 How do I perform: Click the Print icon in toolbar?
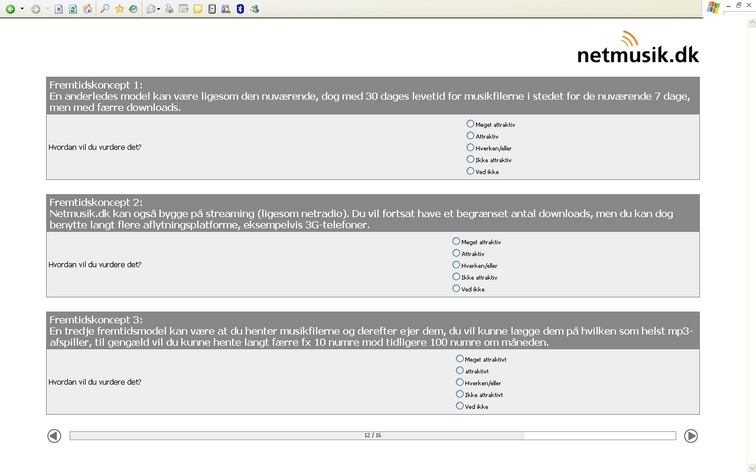tap(170, 9)
